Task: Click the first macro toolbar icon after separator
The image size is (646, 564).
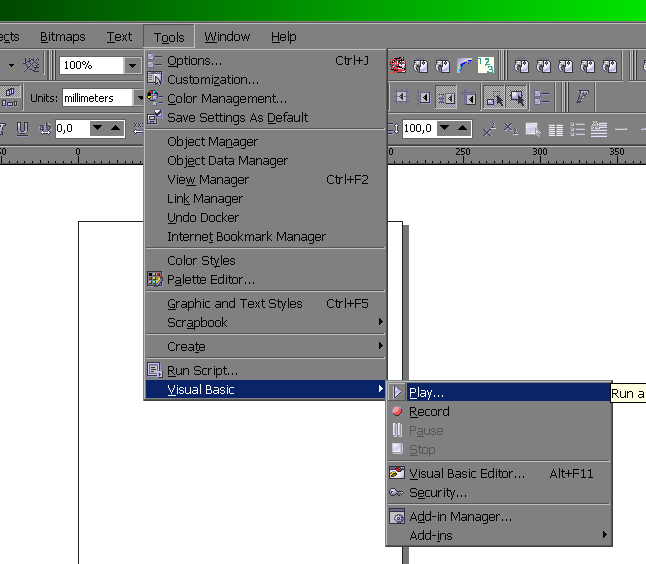Action: point(522,66)
